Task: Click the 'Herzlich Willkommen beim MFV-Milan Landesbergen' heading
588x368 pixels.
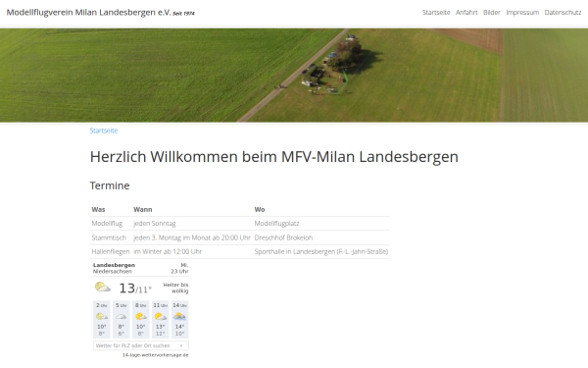Action: 274,157
